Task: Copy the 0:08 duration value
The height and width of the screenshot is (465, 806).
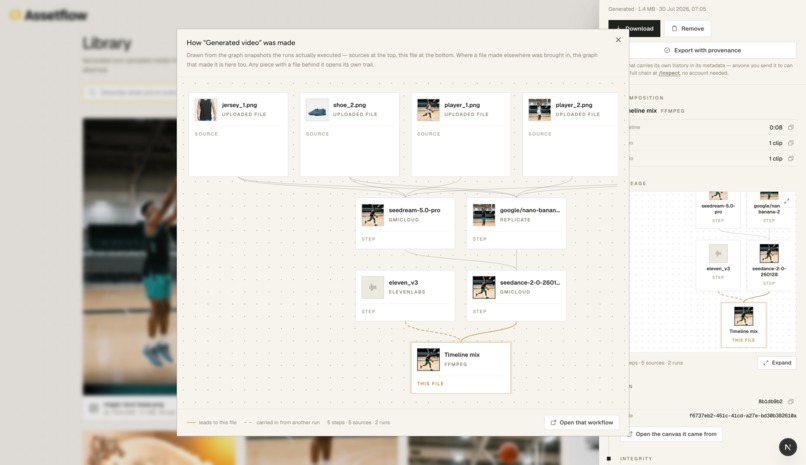Action: point(791,127)
